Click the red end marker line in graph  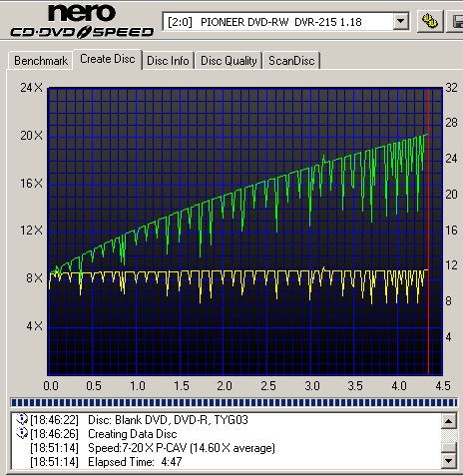tap(428, 232)
